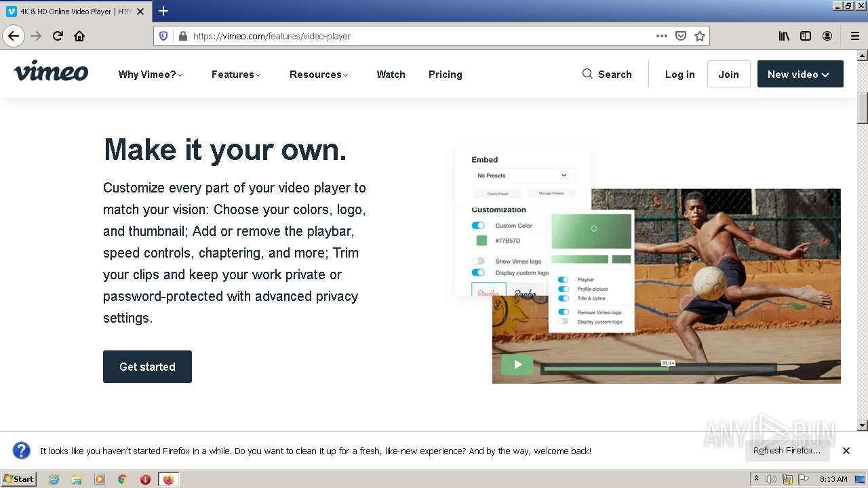The height and width of the screenshot is (488, 868).
Task: Click the Create Preset button
Action: 497,193
